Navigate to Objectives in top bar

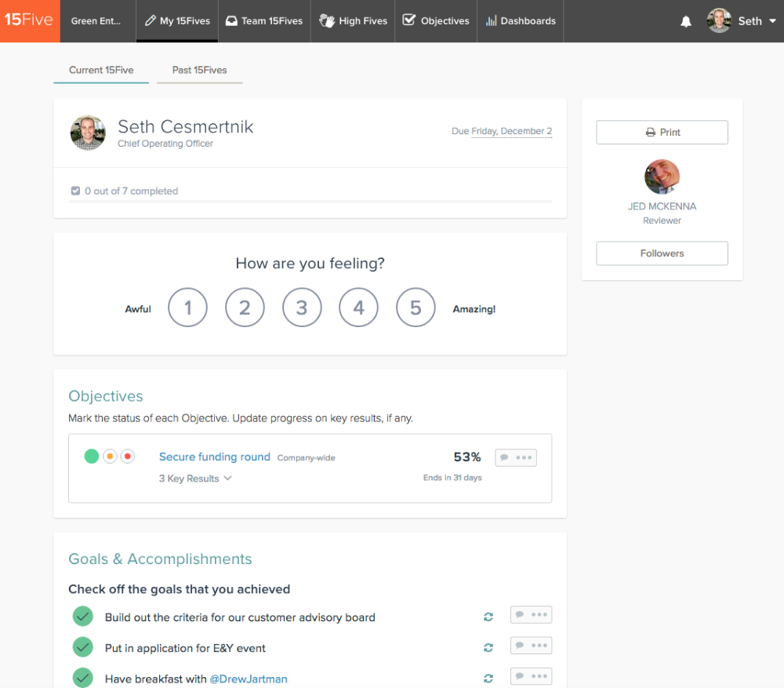coord(436,21)
